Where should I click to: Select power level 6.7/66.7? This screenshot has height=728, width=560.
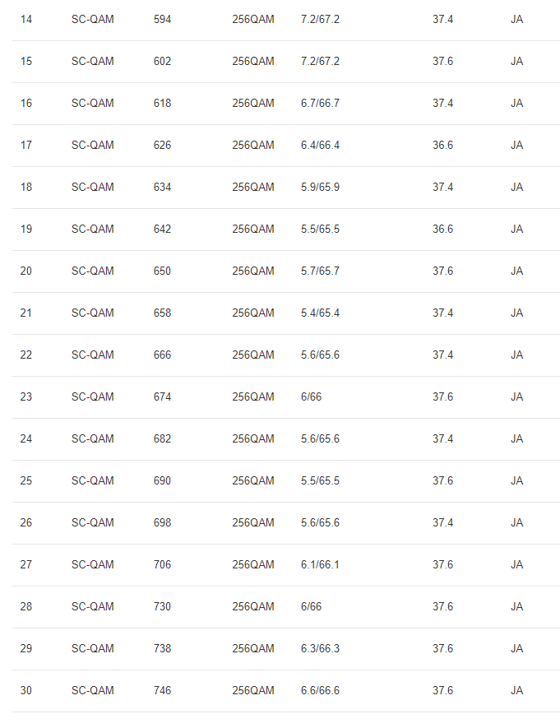(x=320, y=103)
